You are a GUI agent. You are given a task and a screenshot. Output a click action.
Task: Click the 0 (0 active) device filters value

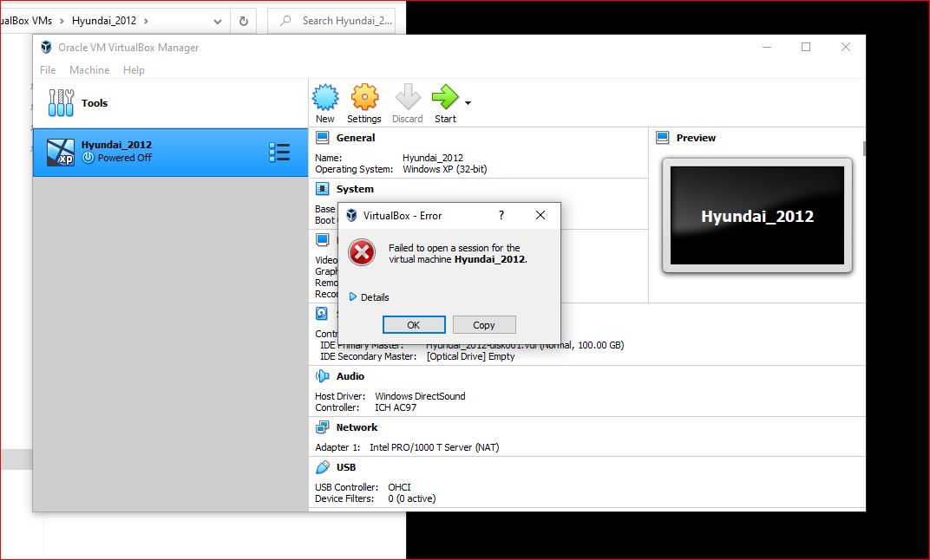(412, 499)
